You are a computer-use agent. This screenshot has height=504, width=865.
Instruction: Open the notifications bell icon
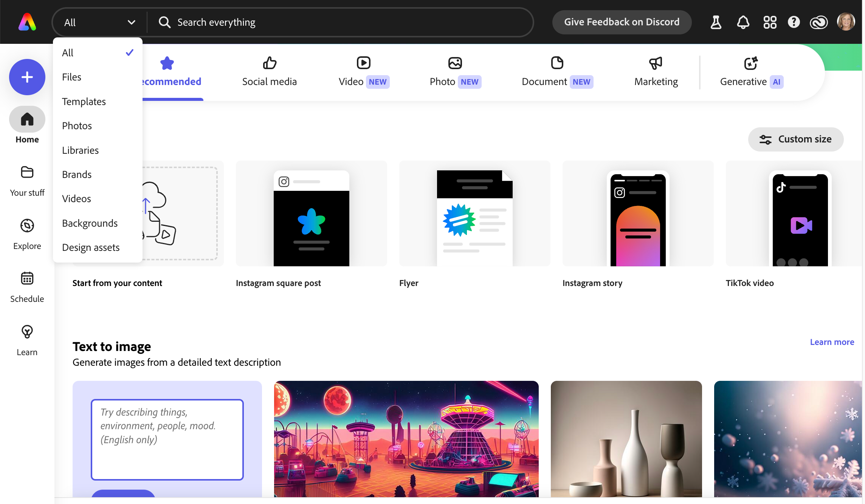pyautogui.click(x=743, y=22)
